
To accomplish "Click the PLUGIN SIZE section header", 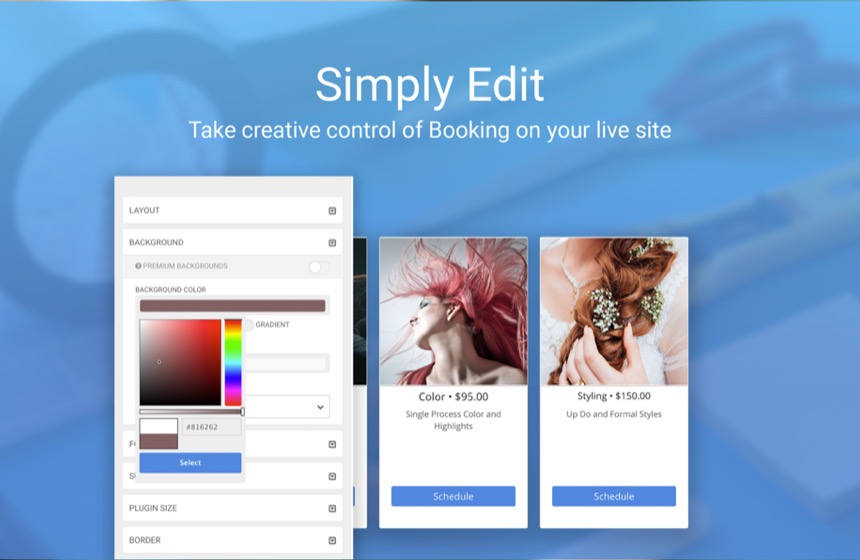I will pyautogui.click(x=233, y=508).
